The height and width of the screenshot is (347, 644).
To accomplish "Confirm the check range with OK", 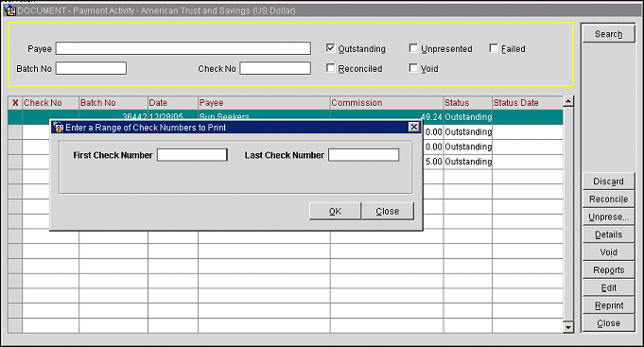I will (x=335, y=211).
